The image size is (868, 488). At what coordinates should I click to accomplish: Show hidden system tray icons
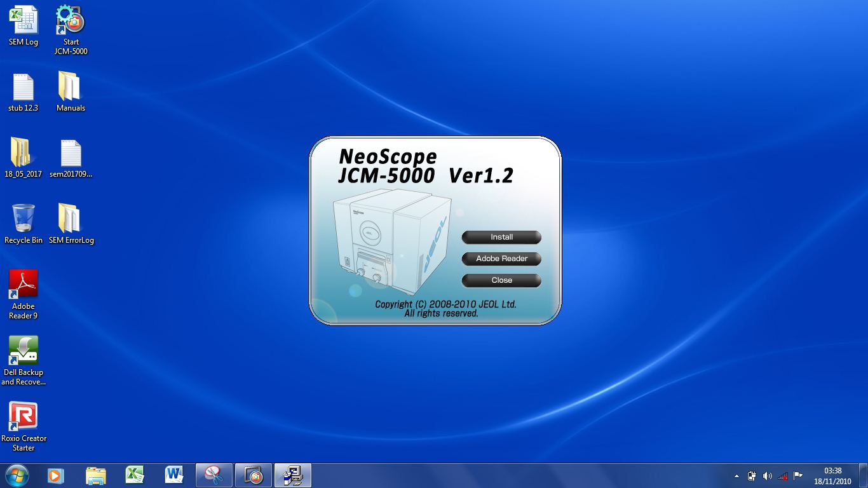pos(736,476)
